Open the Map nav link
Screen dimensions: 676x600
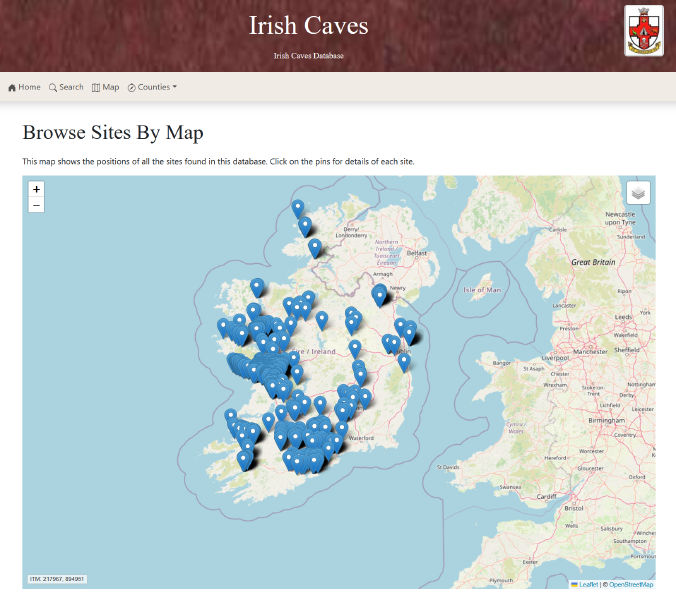click(105, 87)
